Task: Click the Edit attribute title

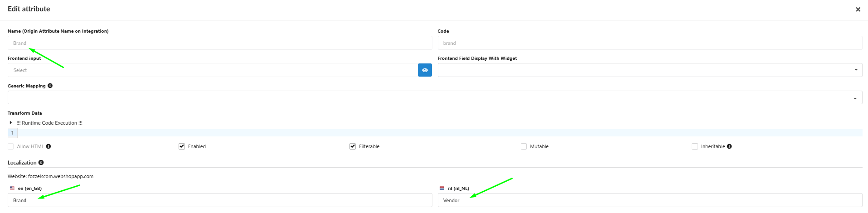Action: click(29, 9)
